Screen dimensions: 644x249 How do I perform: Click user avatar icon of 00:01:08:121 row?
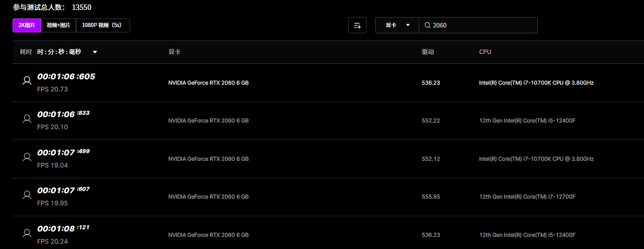click(27, 233)
